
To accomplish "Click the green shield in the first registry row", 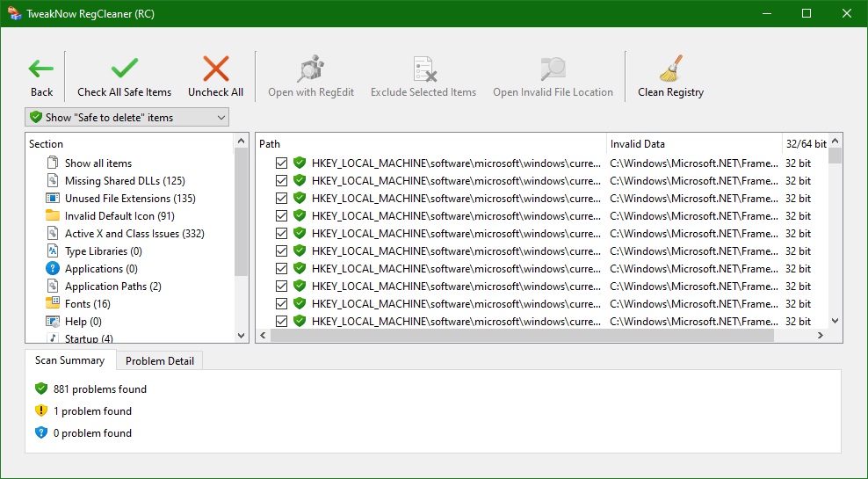I will pyautogui.click(x=300, y=163).
